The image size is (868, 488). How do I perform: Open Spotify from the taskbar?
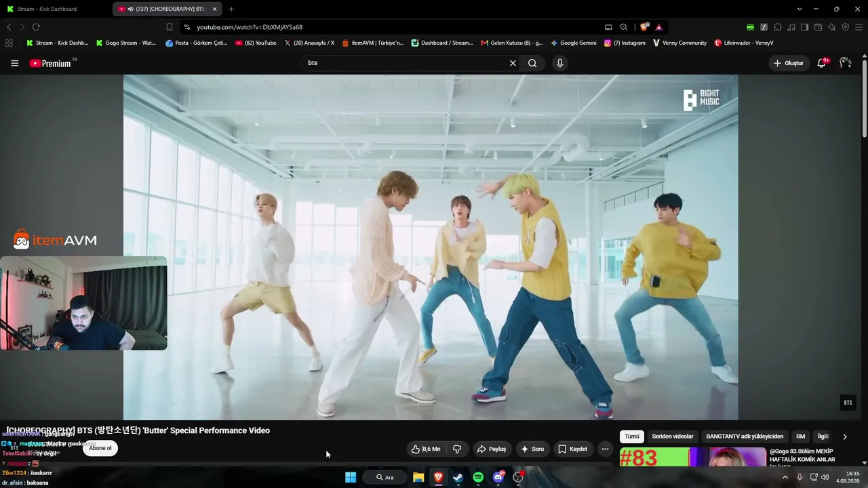(x=478, y=477)
